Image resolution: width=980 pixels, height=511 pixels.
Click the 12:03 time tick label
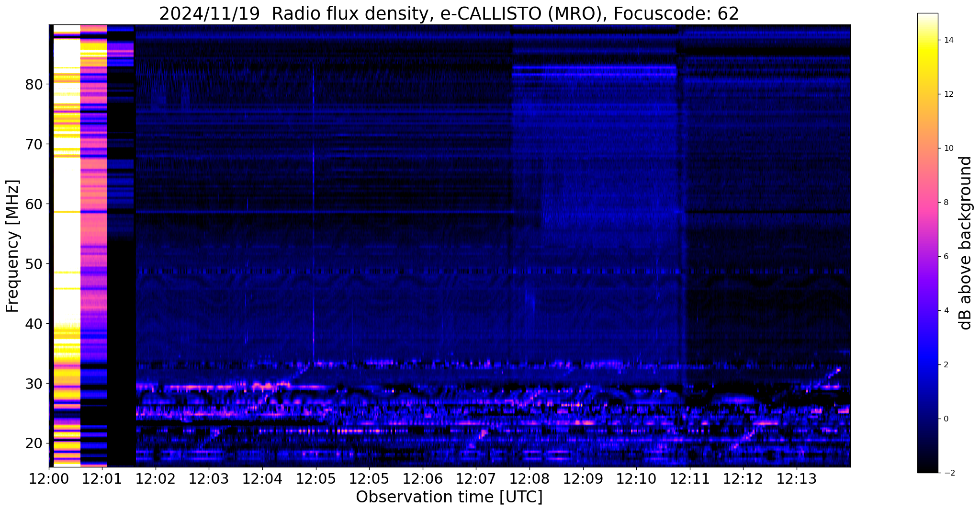tap(209, 478)
